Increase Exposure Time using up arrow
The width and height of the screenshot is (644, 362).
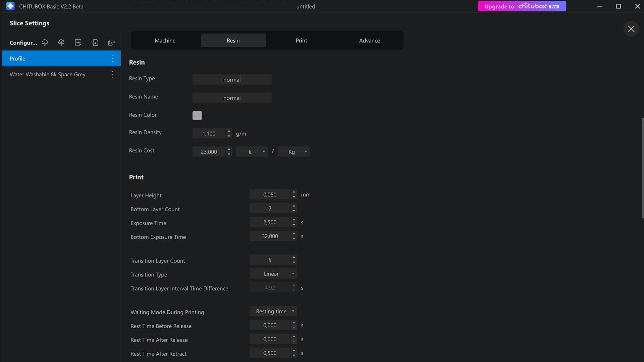pos(294,220)
